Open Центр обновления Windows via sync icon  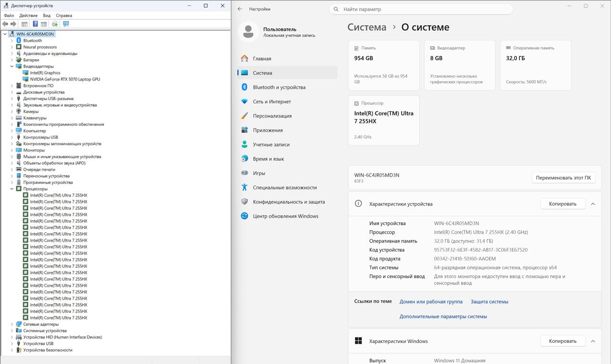[244, 216]
